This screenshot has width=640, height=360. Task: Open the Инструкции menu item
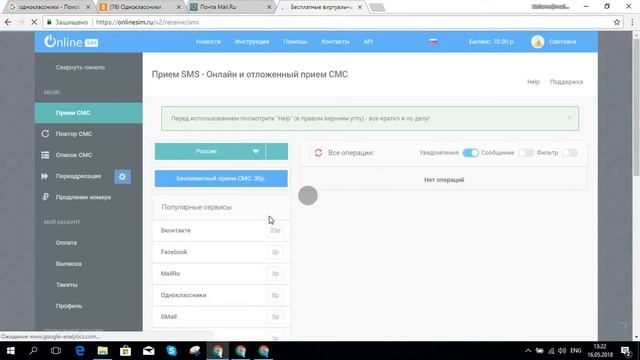click(252, 42)
